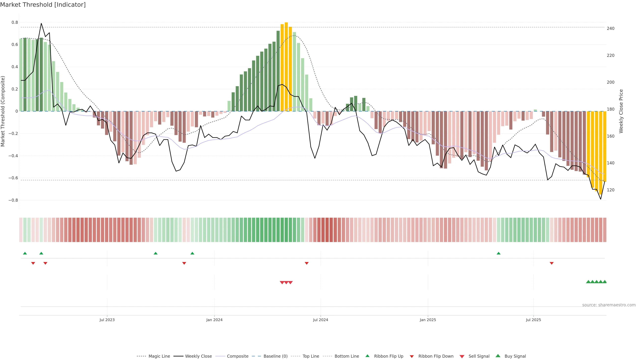Click the ribbon flip down marker before Jul 2024

click(x=307, y=263)
